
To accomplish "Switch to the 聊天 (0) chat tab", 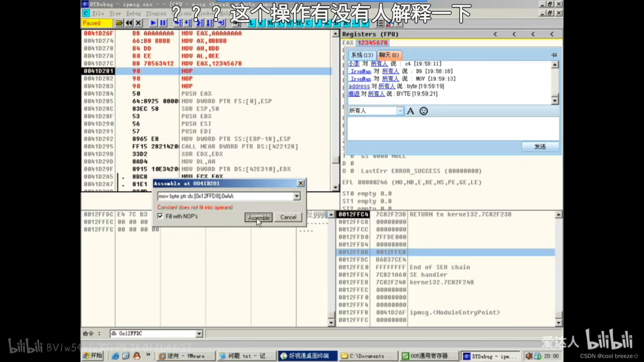I will (389, 55).
